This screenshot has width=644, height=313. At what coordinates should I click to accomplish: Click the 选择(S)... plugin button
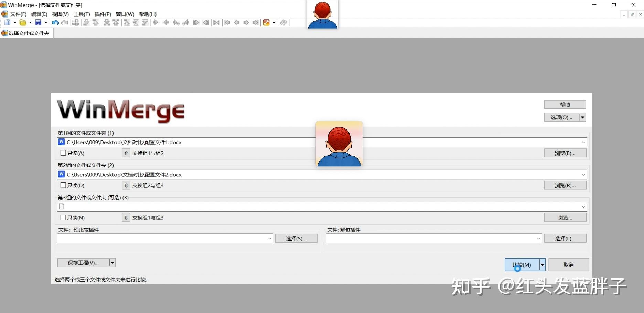[x=296, y=238]
